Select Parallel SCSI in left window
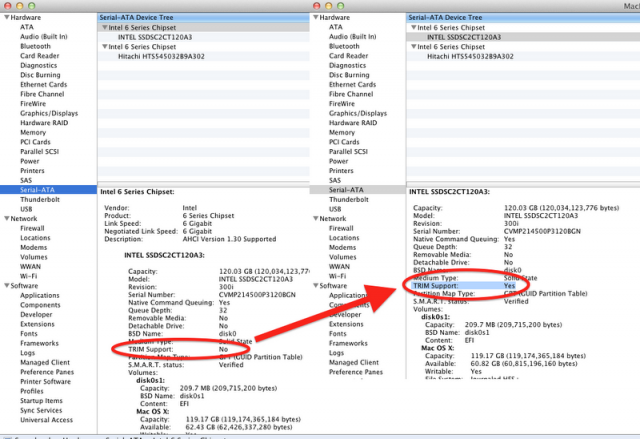Image resolution: width=640 pixels, height=439 pixels. point(40,151)
